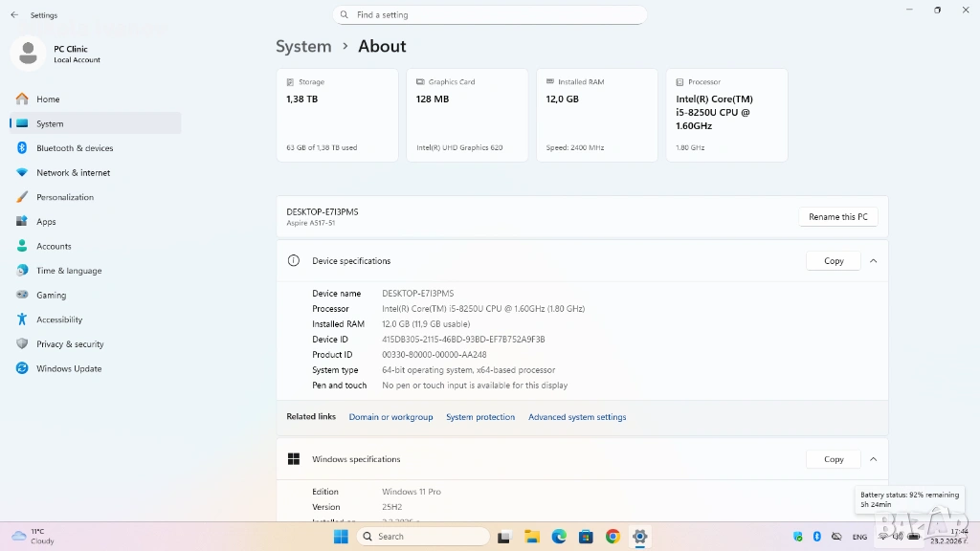Go to Network & internet section
The height and width of the screenshot is (551, 980).
(73, 173)
